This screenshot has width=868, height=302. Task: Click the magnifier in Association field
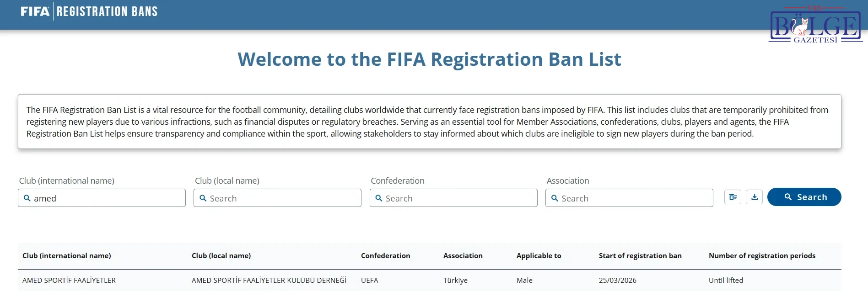pos(555,198)
